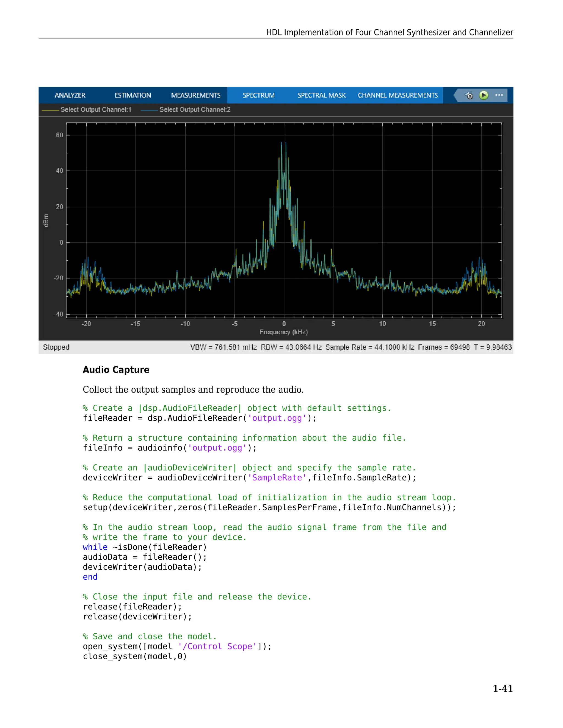Viewport: 563px width, 728px height.
Task: Switch to the ANALYZER tab
Action: (70, 95)
